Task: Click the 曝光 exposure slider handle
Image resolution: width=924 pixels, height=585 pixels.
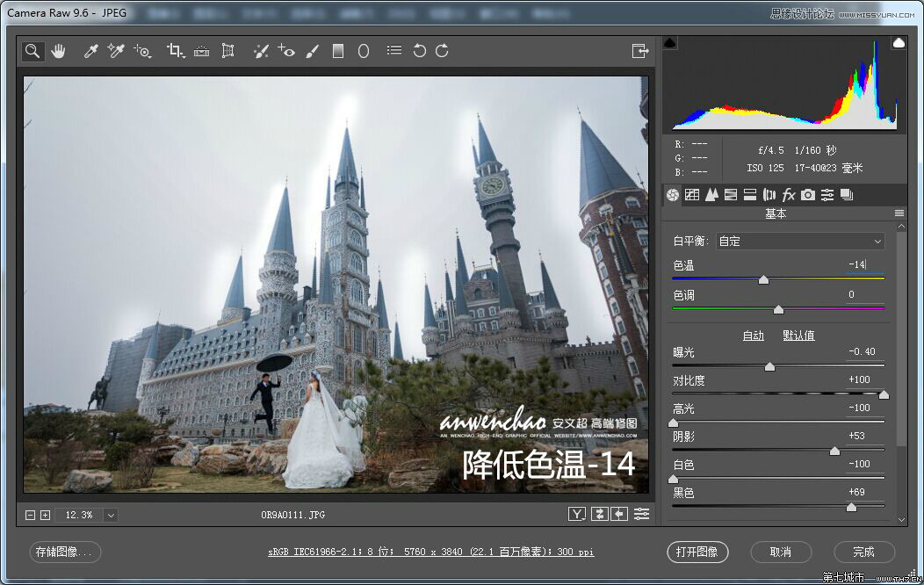Action: 769,366
